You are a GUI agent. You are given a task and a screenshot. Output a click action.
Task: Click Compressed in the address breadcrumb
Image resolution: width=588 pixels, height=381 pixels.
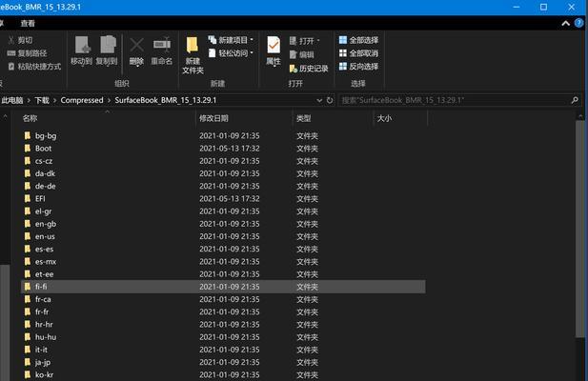[x=82, y=100]
